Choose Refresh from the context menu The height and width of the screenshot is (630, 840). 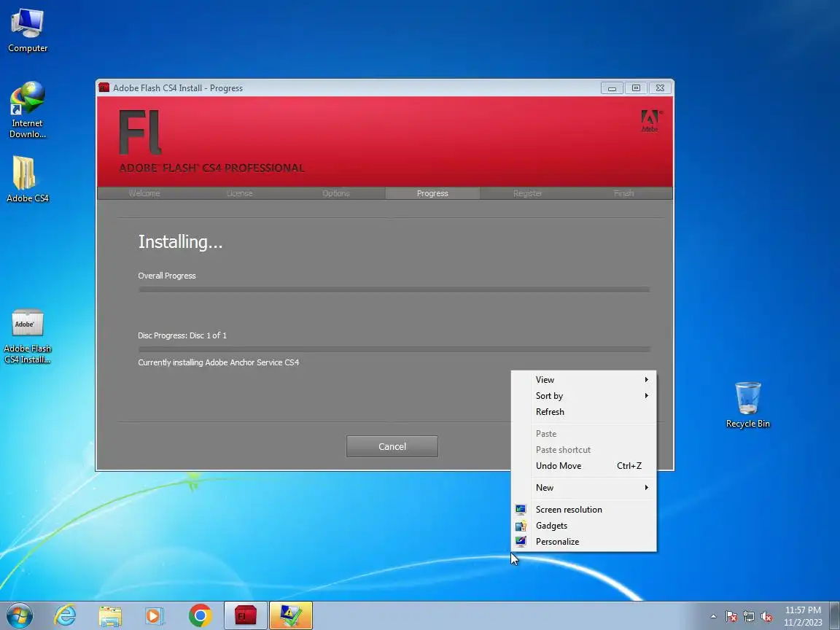584,411
